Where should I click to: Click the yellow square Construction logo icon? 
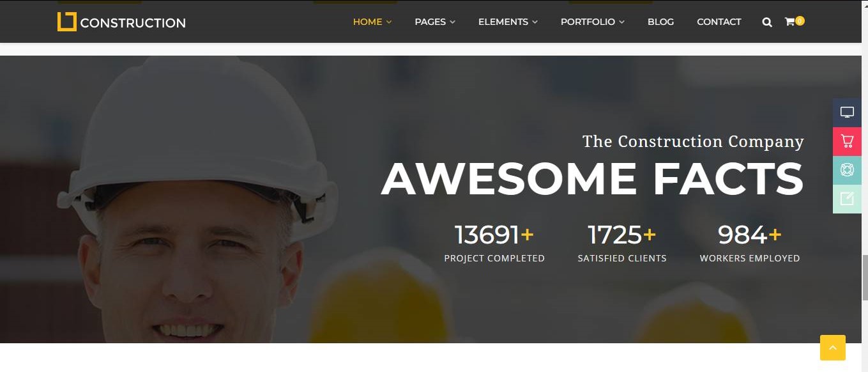pyautogui.click(x=66, y=22)
